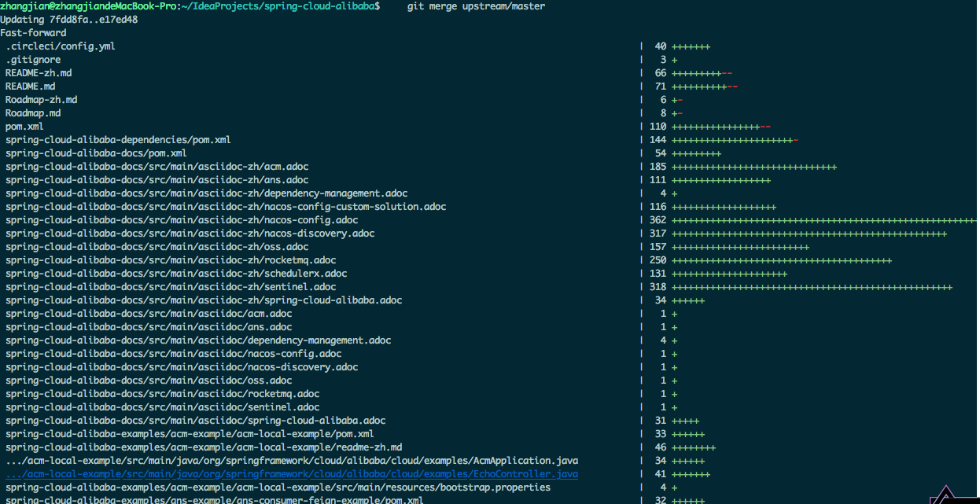Click 'acm-local-example/pom.xml' path

coord(190,434)
